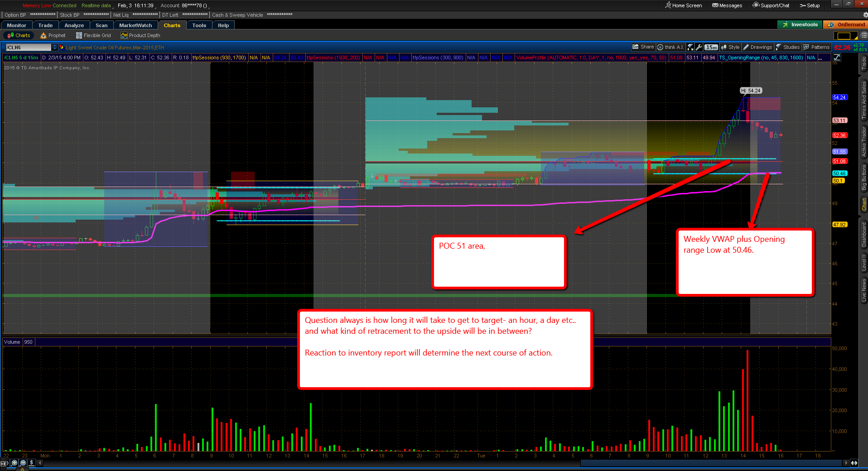Image resolution: width=868 pixels, height=471 pixels.
Task: Open the Patterns menu
Action: [x=816, y=47]
